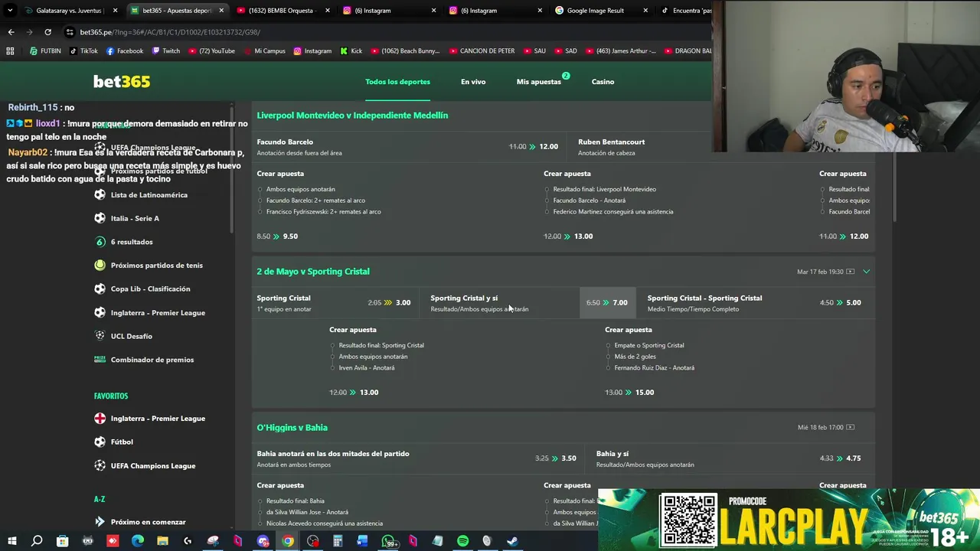980x551 pixels.
Task: Go to En vivo section
Action: 473,82
